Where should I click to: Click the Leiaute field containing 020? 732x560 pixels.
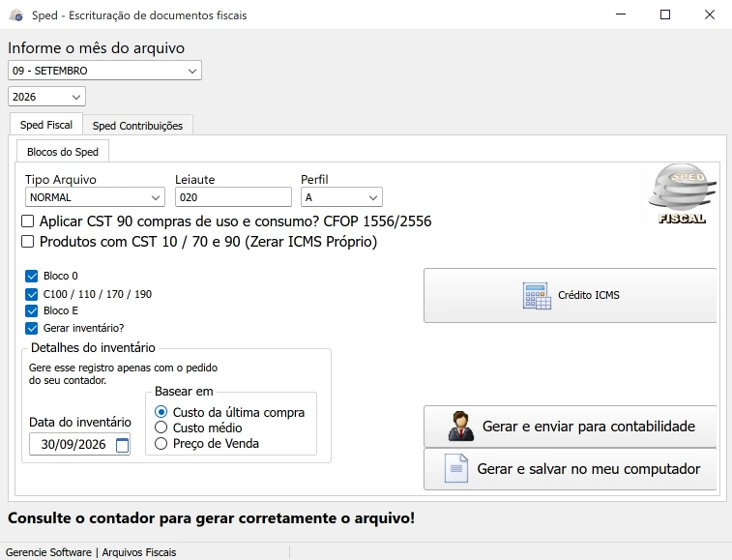tap(233, 197)
